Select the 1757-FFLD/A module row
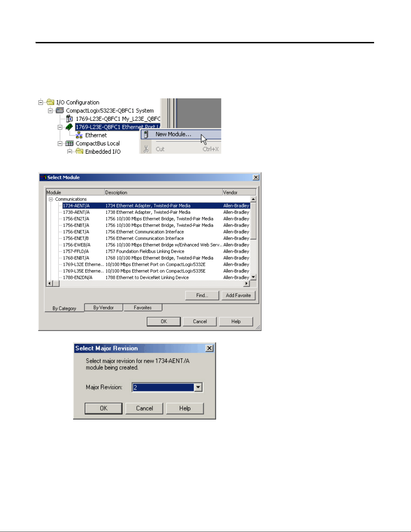The height and width of the screenshot is (532, 411). (156, 251)
